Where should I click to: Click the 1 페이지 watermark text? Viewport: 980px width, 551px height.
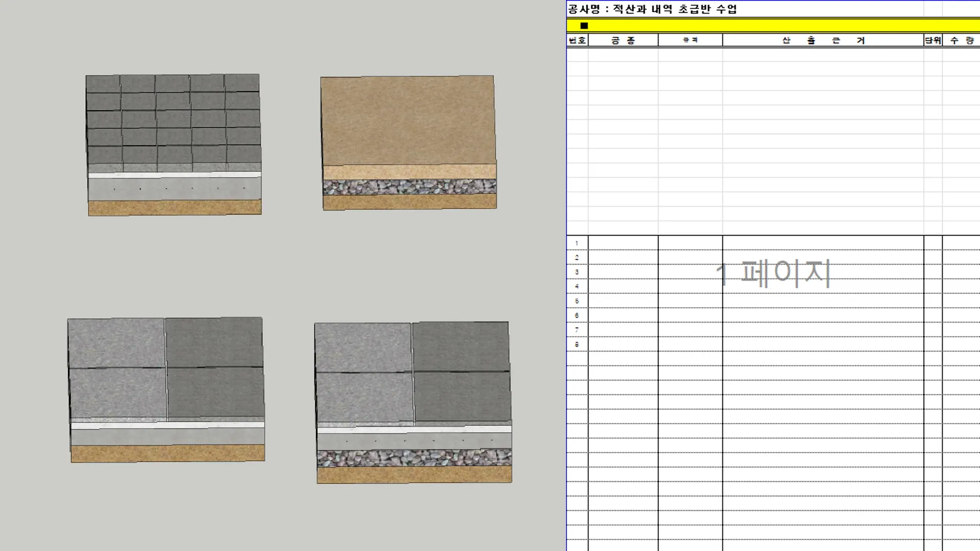[x=773, y=273]
